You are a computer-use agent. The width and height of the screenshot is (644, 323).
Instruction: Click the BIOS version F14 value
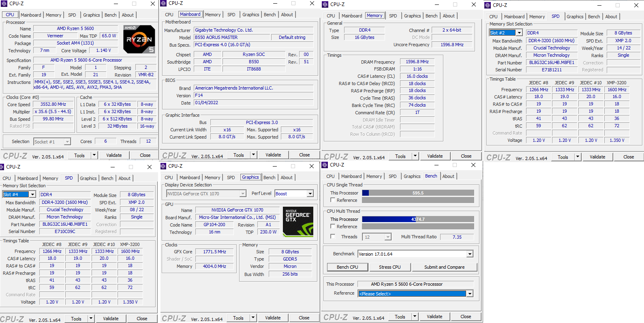[x=254, y=96]
